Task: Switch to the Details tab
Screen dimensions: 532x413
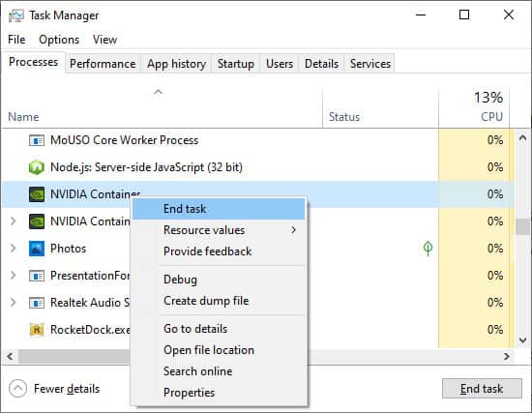Action: [321, 64]
